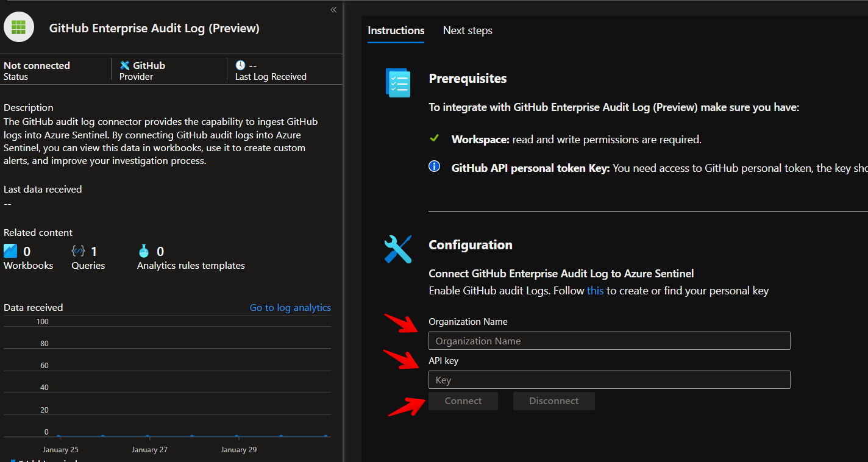This screenshot has height=462, width=868.
Task: Focus the Organization Name input field
Action: tap(609, 341)
